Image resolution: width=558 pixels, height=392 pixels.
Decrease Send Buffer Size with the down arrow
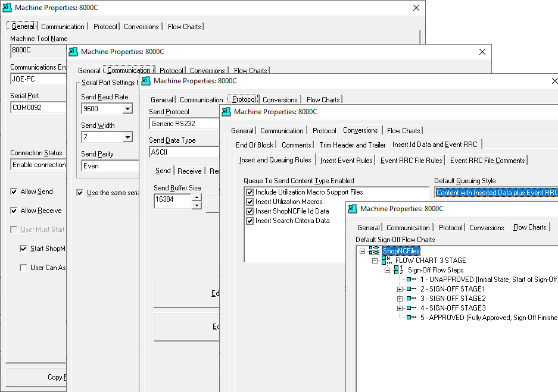[x=197, y=205]
